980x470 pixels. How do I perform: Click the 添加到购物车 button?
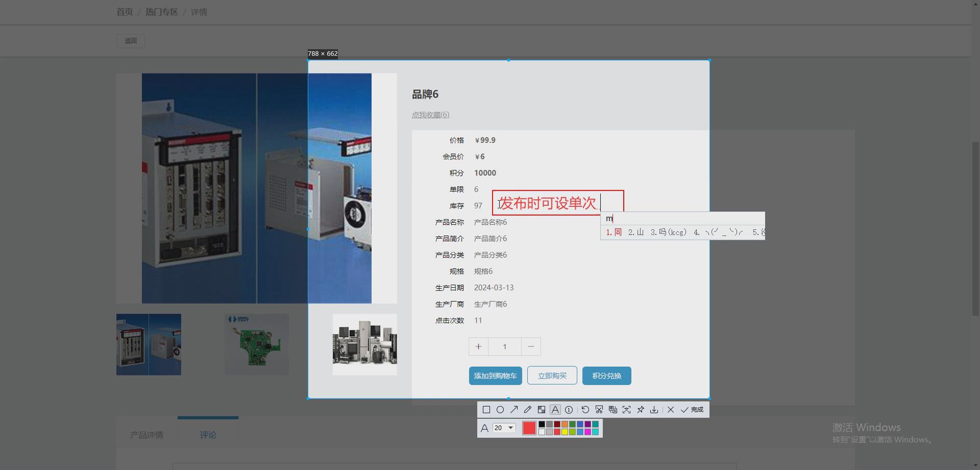[x=495, y=375]
